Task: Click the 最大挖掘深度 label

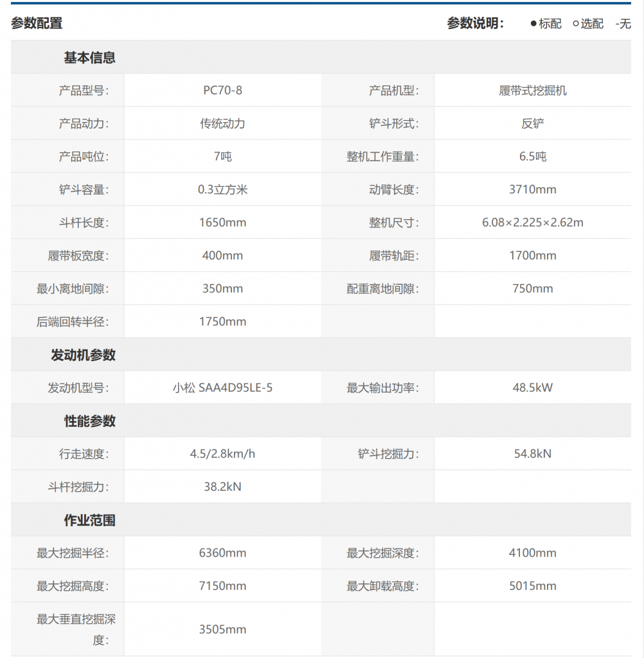Action: [382, 553]
